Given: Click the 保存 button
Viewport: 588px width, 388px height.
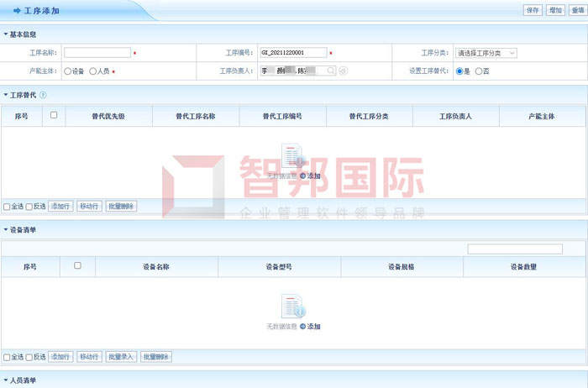Looking at the screenshot, I should pyautogui.click(x=533, y=11).
